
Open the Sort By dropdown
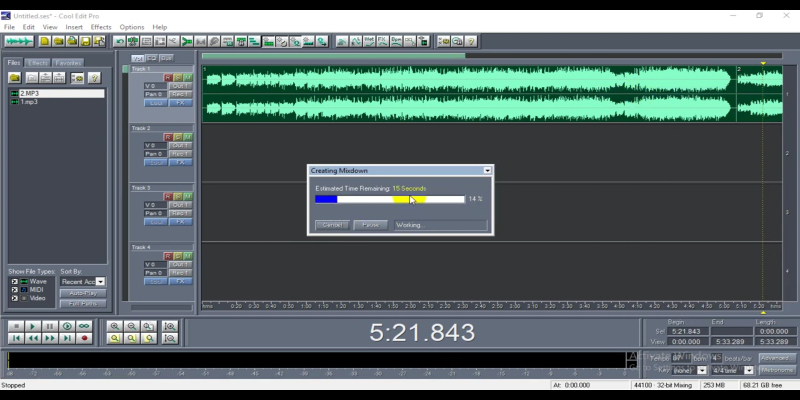[100, 282]
